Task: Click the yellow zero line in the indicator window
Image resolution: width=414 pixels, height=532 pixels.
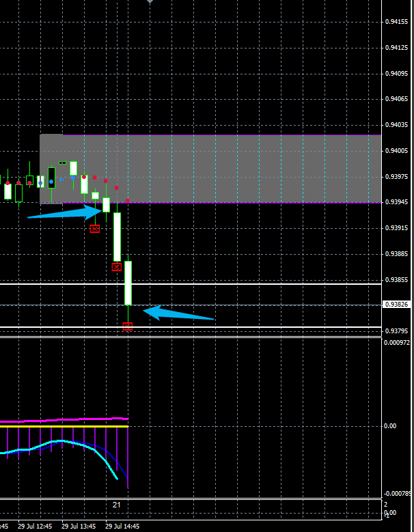Action: coord(64,426)
